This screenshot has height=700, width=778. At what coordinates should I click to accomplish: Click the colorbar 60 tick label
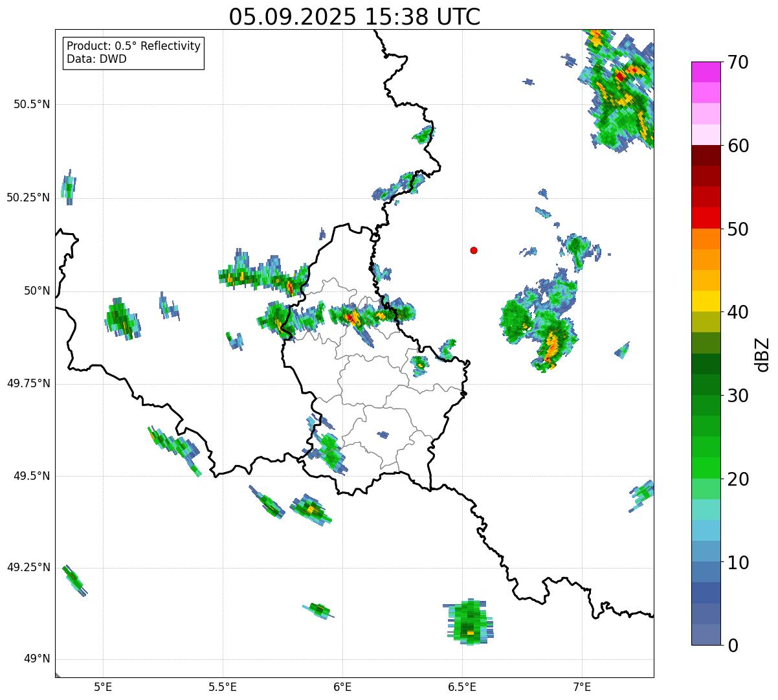[738, 146]
